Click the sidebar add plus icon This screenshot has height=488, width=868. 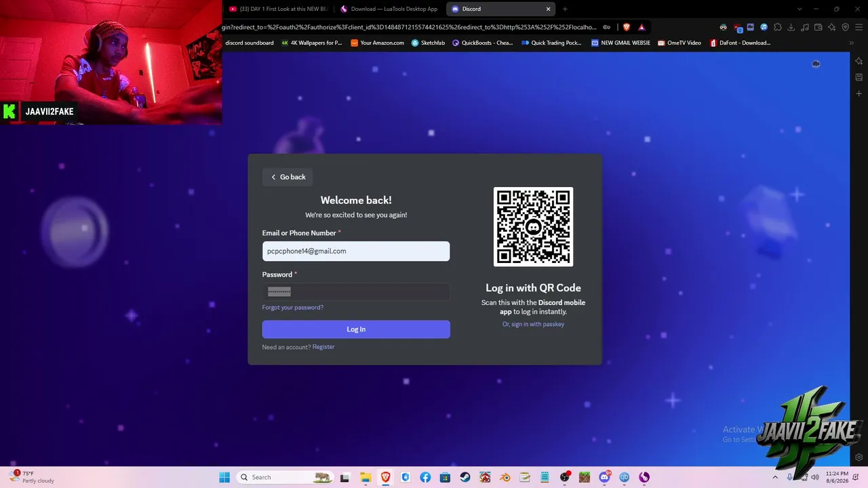[859, 94]
